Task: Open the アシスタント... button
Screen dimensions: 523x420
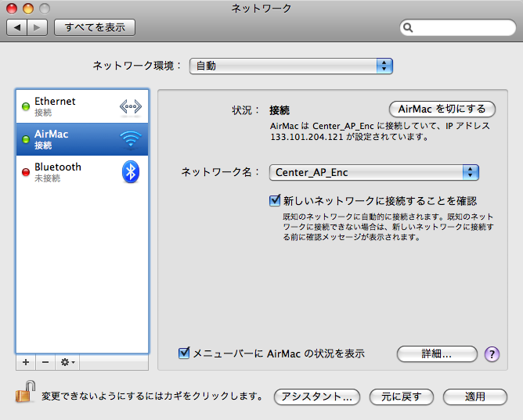Action: point(317,397)
